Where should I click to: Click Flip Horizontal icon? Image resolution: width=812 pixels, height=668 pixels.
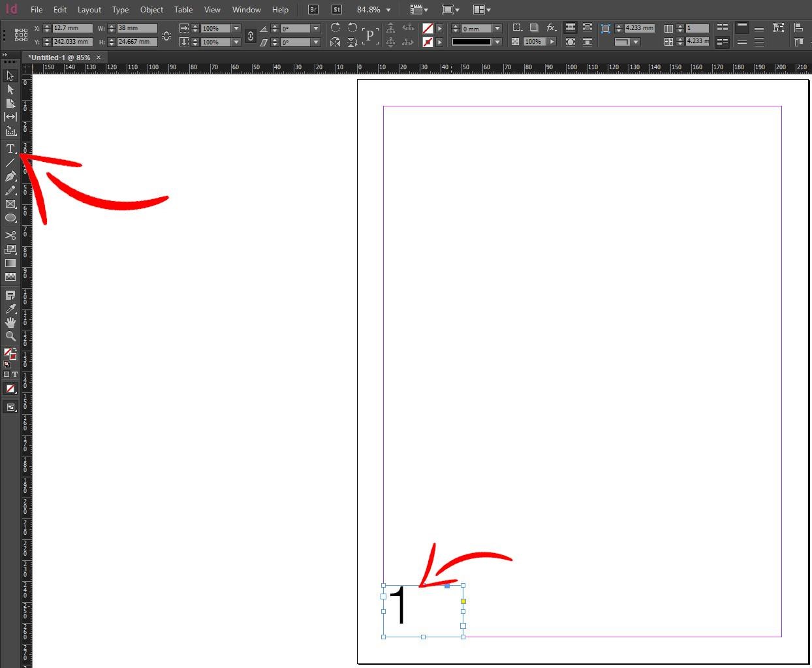[x=336, y=42]
